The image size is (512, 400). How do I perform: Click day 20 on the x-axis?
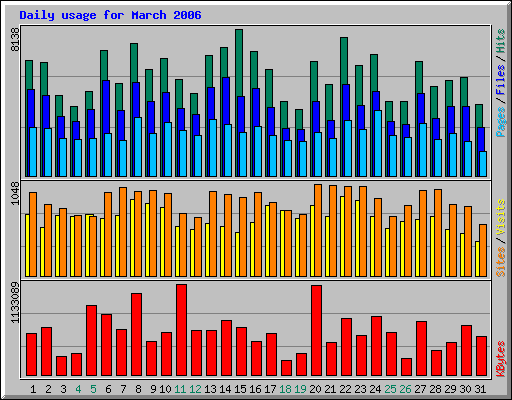pos(315,389)
